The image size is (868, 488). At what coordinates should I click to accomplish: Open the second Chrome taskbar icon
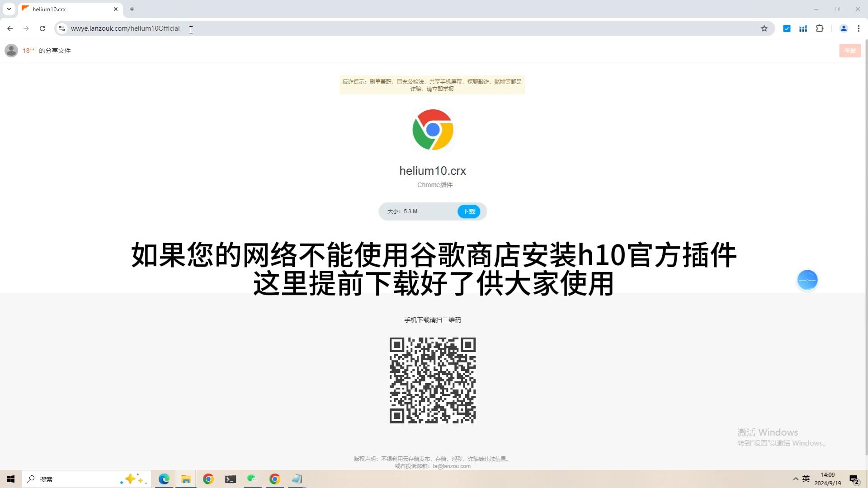pos(274,479)
